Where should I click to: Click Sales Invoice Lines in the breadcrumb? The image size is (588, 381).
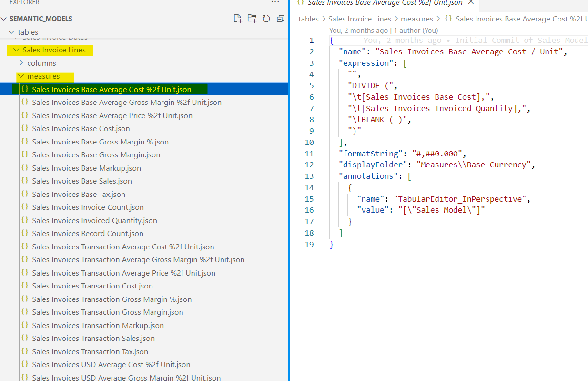(x=360, y=19)
